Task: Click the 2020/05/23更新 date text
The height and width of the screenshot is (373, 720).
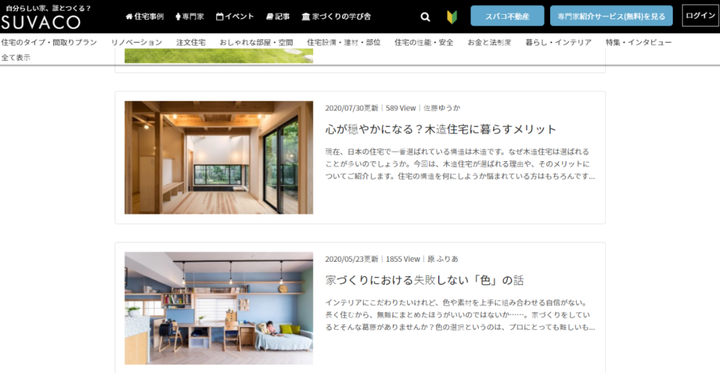Action: point(352,259)
